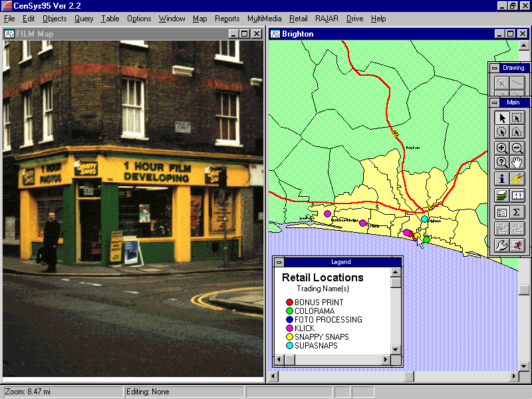This screenshot has width=532, height=399.
Task: Click the FILM Map window title bar
Action: (x=120, y=33)
